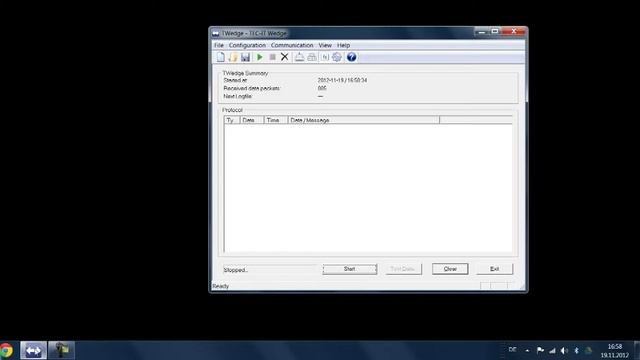Open Chrome from the taskbar
The height and width of the screenshot is (360, 640).
point(6,351)
